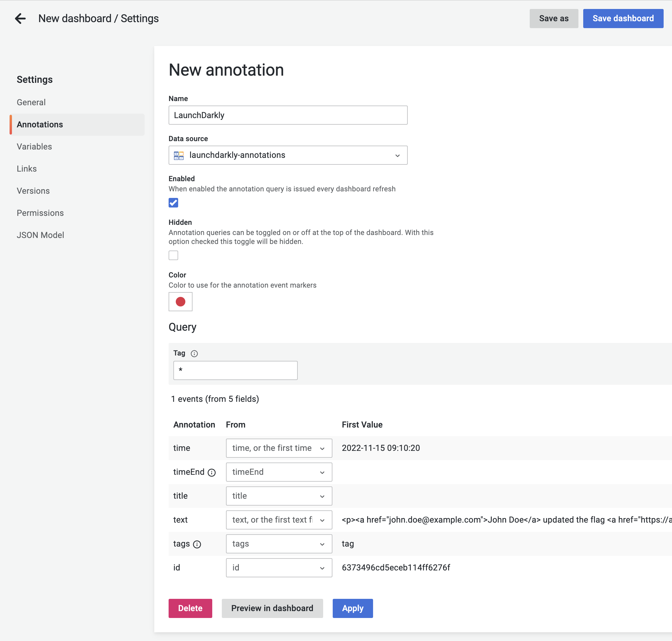Click the Tag info icon
The width and height of the screenshot is (672, 641).
(194, 354)
